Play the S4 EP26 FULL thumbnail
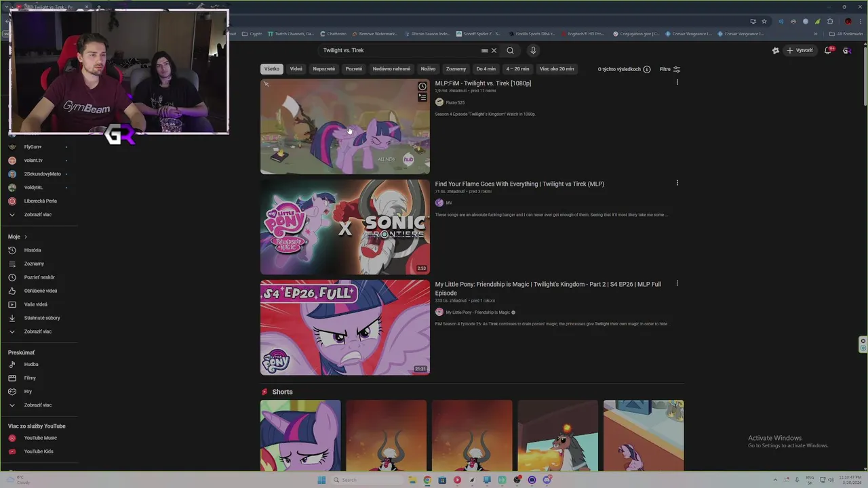Viewport: 868px width, 488px height. (x=344, y=327)
